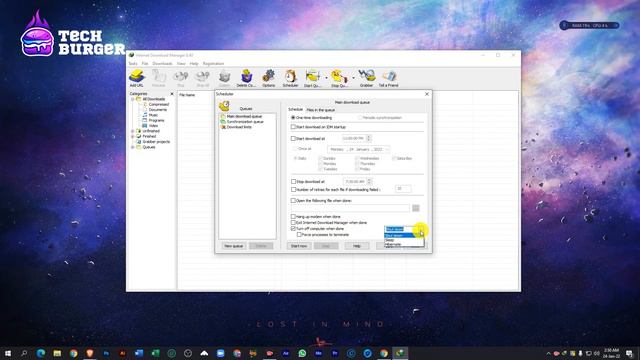Click the Tell a Friend icon

(388, 78)
